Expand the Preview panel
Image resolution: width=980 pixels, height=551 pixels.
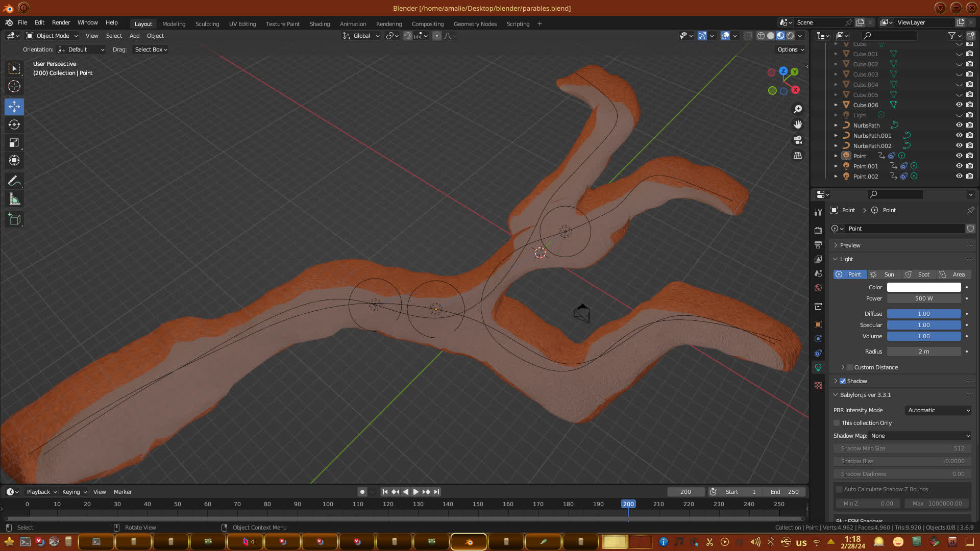[850, 245]
